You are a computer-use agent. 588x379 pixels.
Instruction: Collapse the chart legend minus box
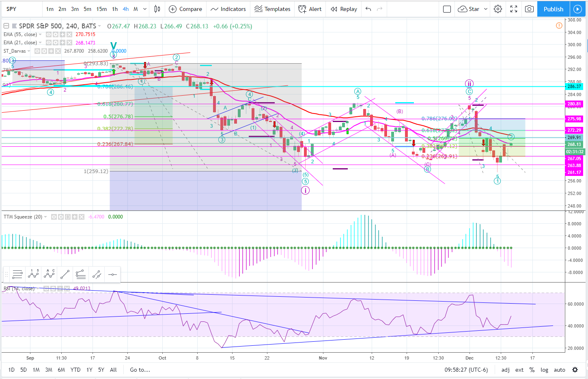click(x=6, y=26)
